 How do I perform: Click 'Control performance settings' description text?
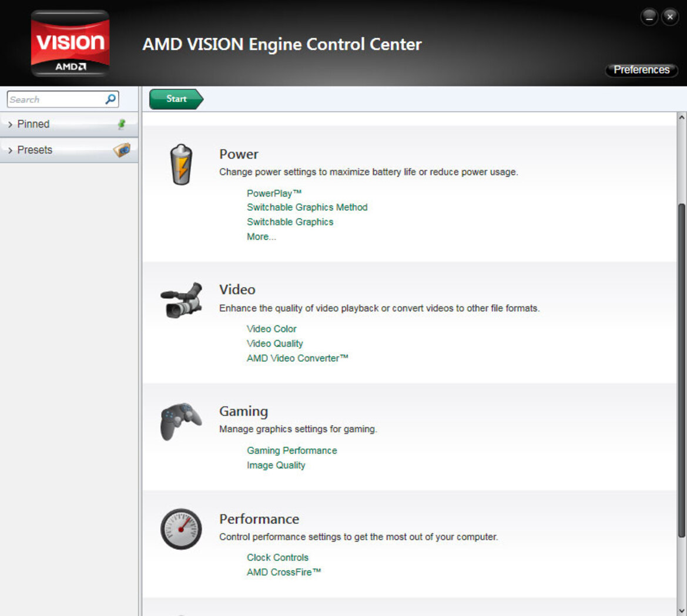coord(358,537)
